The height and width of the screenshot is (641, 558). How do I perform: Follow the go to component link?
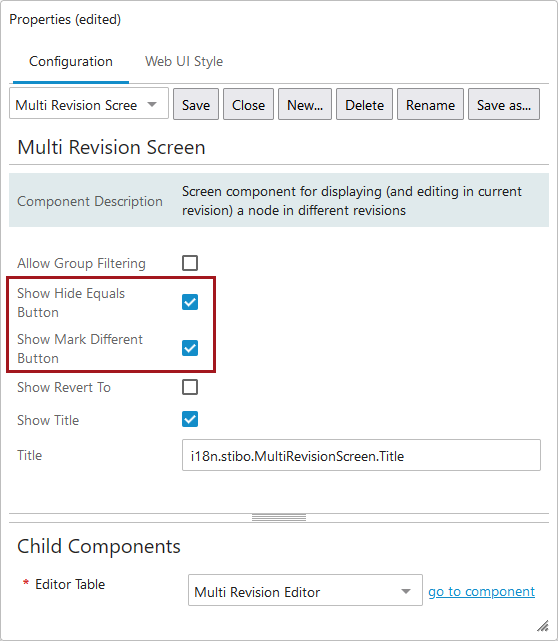[x=482, y=591]
